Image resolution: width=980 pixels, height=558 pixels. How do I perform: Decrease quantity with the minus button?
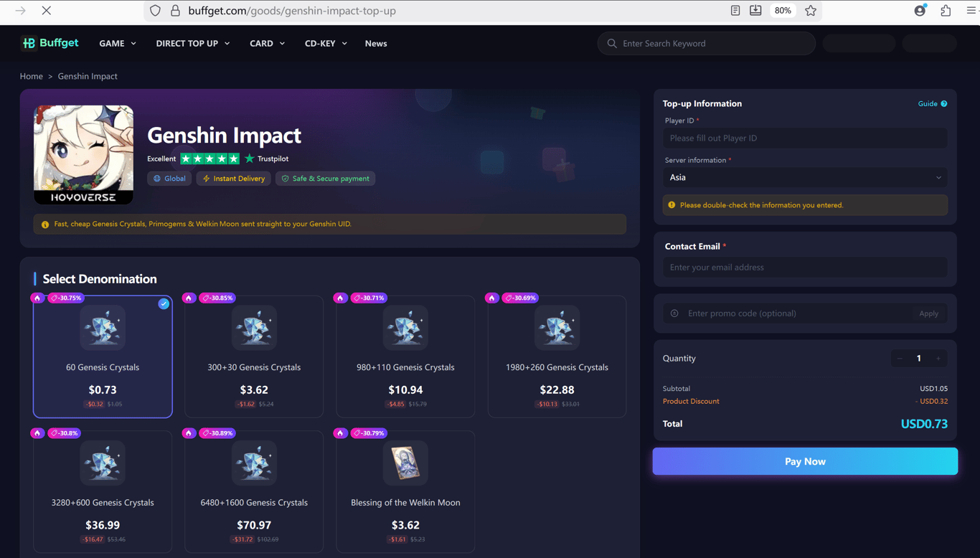(900, 359)
